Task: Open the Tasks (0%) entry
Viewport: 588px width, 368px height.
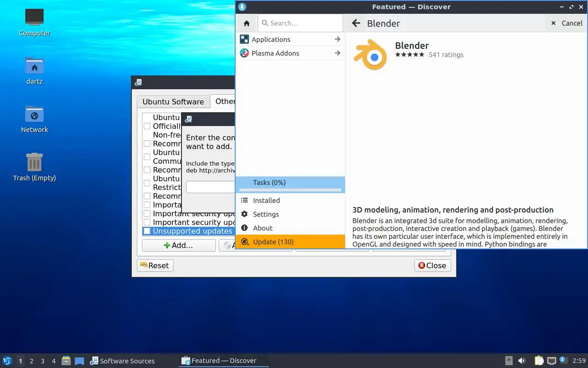Action: (x=290, y=184)
